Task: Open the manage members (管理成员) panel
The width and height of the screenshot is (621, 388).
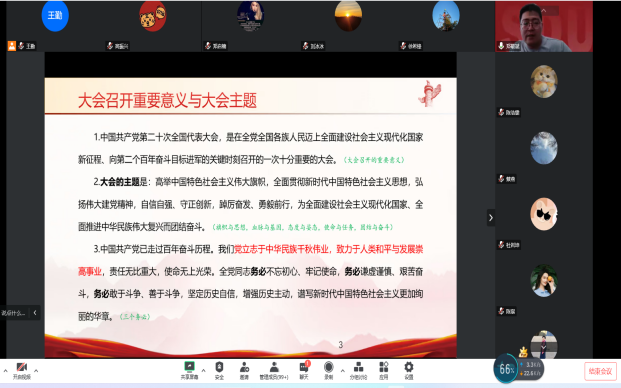Action: (274, 371)
